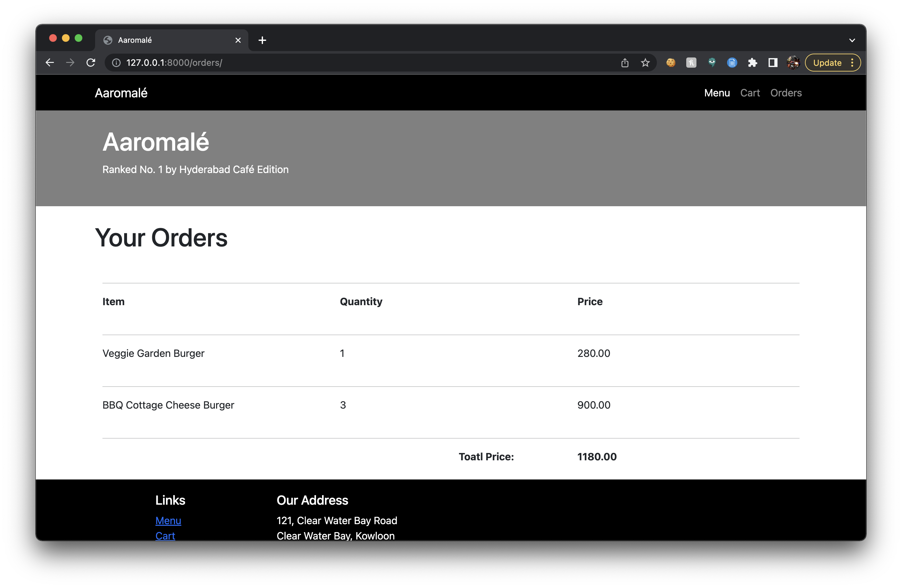Click the Ranked No. 1 tagline text
Screen dimensions: 902x588
tap(195, 170)
